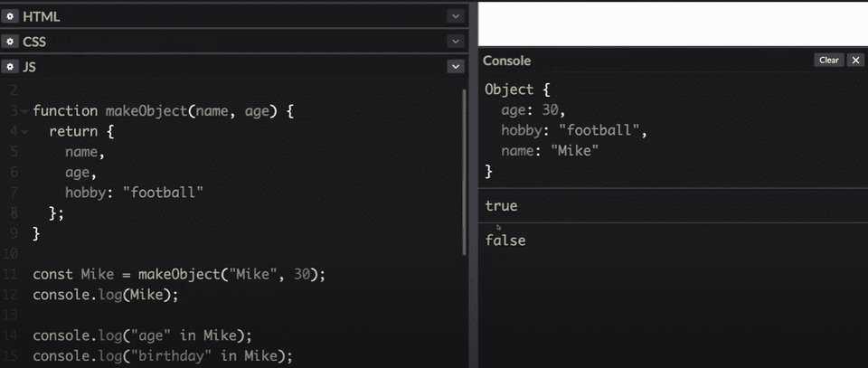Open JS editor settings gear
Viewport: 868px width, 368px height.
[10, 67]
